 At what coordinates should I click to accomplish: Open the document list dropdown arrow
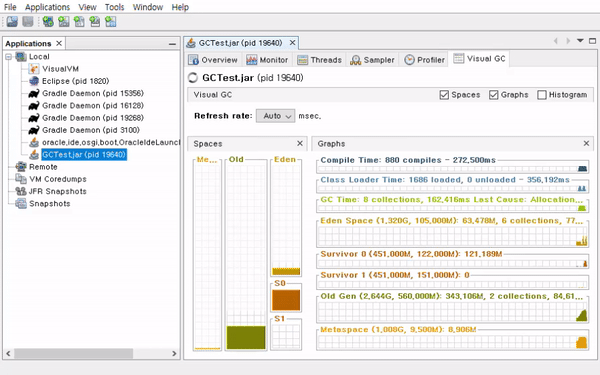pos(580,40)
